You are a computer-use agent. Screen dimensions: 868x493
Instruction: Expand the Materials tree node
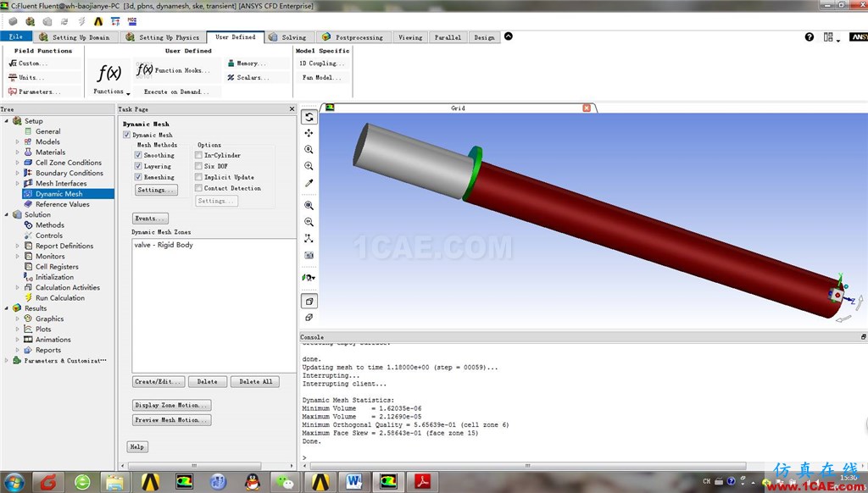click(x=17, y=152)
